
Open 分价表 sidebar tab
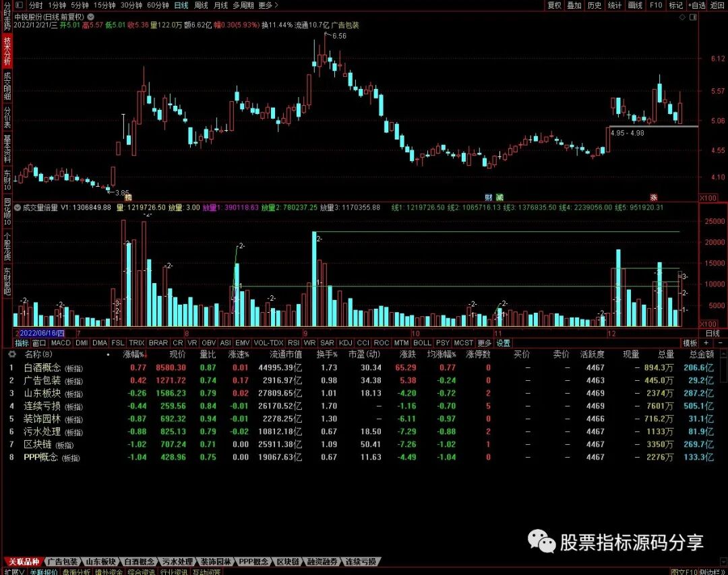[7, 117]
